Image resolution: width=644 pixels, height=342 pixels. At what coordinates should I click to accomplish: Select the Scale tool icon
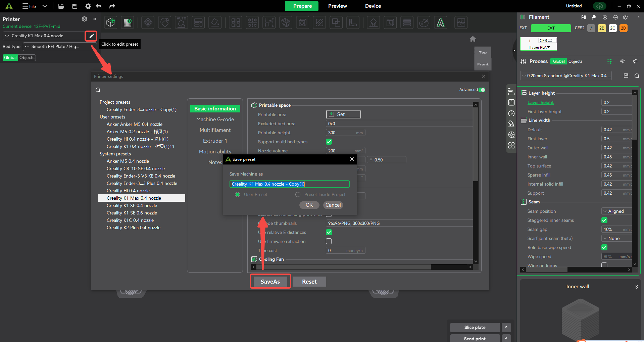coord(269,22)
